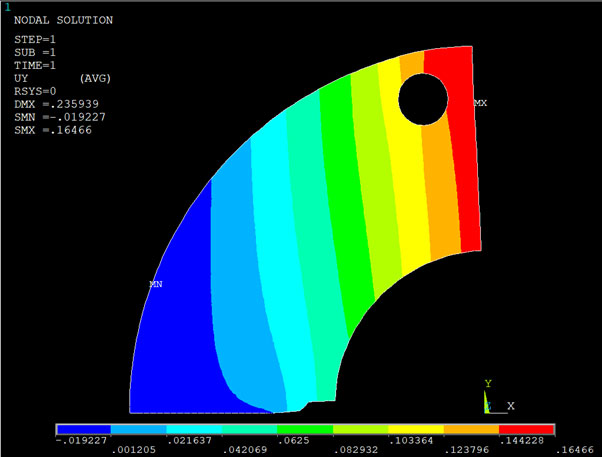Image resolution: width=602 pixels, height=457 pixels.
Task: Click the RSYS=0 text
Action: [35, 91]
